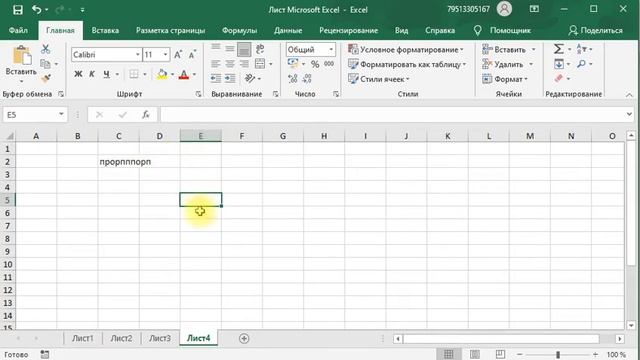Image resolution: width=640 pixels, height=360 pixels.
Task: Click Insert Function fx icon
Action: (146, 115)
